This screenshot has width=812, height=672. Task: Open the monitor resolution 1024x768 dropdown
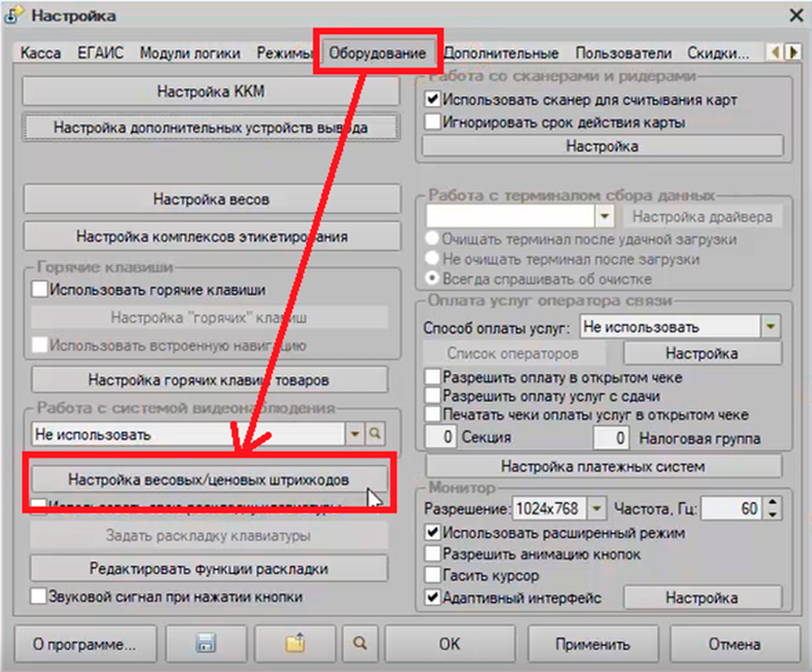click(x=597, y=509)
